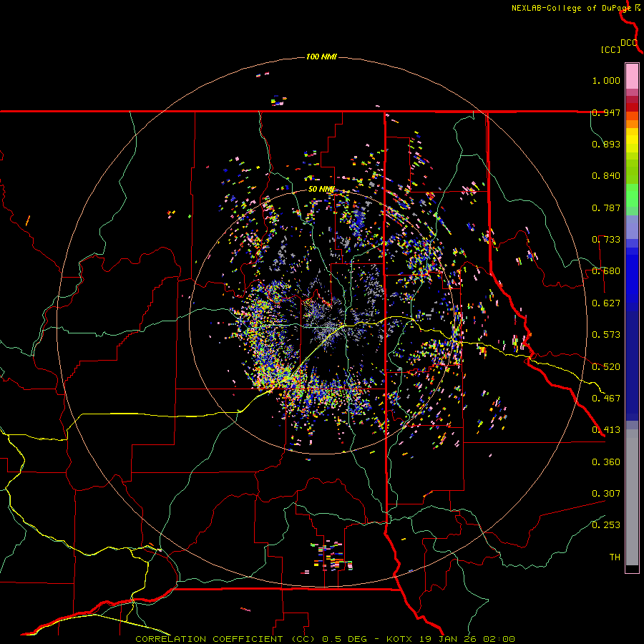
Task: Pick the gray band on the color scale
Action: [632, 497]
